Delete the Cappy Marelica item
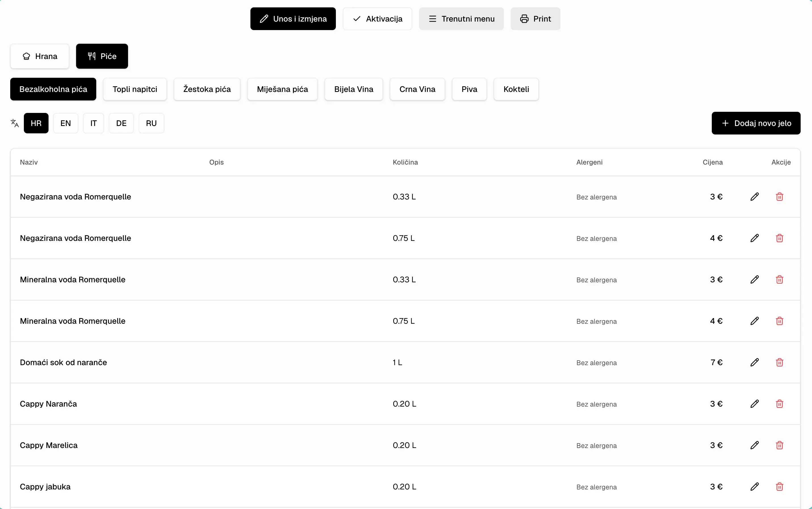 point(779,445)
